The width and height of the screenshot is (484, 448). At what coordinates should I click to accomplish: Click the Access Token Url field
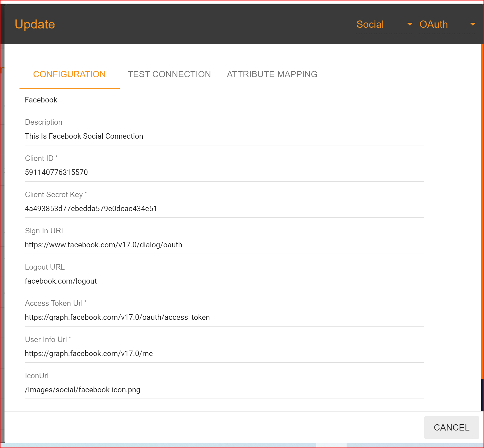click(x=224, y=317)
